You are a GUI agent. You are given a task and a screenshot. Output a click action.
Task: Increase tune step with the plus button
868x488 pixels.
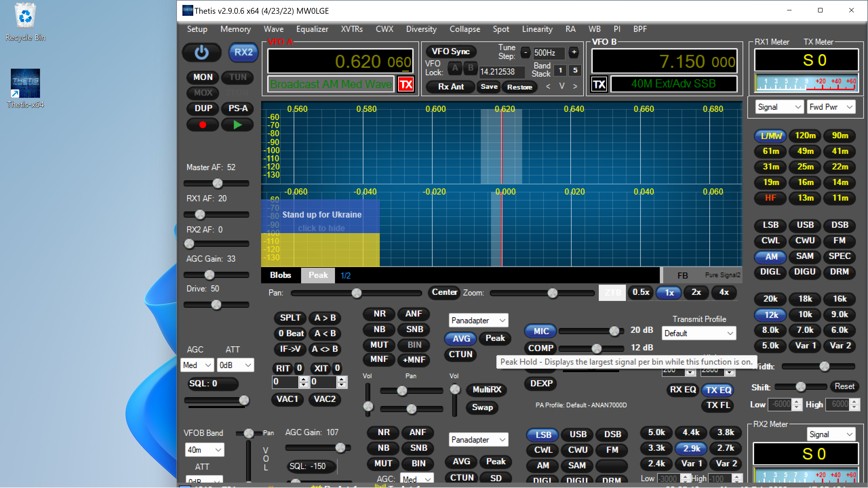click(x=574, y=52)
